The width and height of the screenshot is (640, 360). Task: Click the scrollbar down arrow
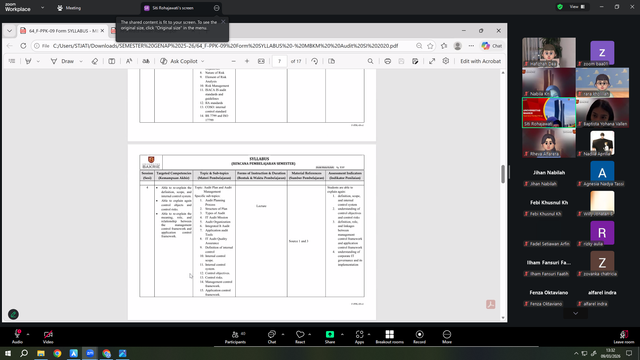point(503,318)
